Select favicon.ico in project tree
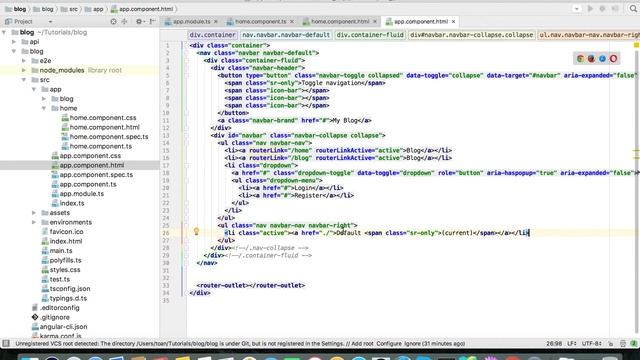Screen dimensions: 640x360 point(66,231)
